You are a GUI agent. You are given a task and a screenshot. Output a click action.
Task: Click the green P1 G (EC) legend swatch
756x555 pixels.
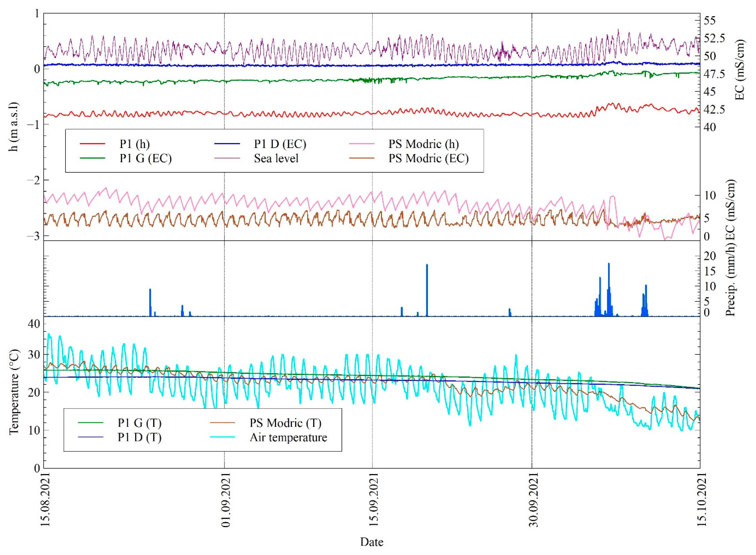pos(92,158)
